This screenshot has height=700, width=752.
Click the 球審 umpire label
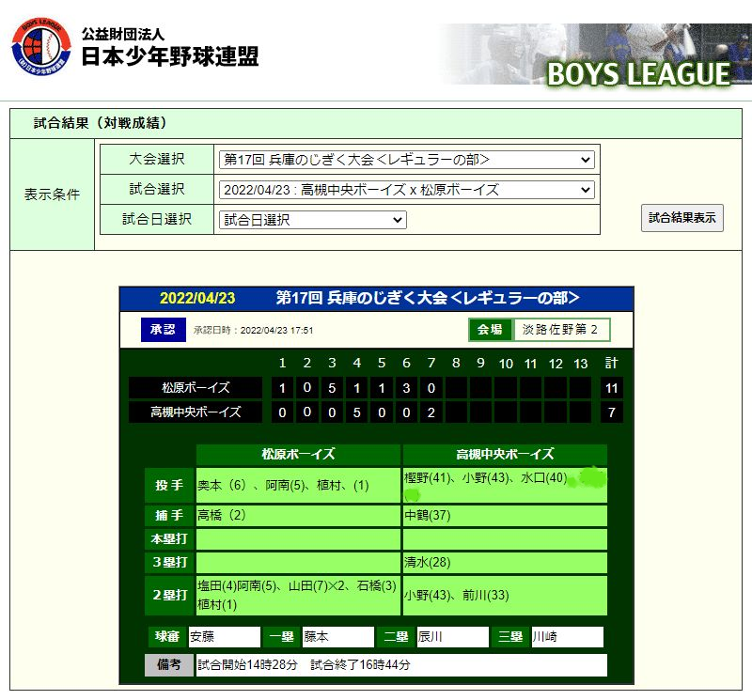167,637
